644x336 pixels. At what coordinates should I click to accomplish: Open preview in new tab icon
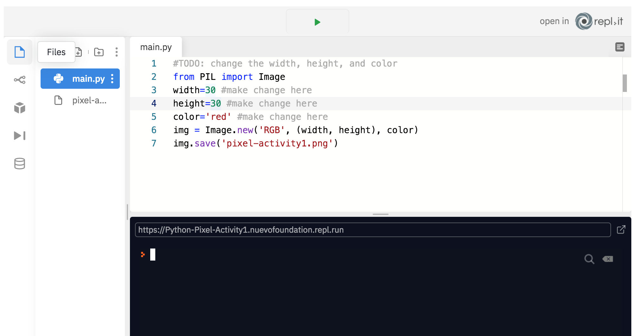click(621, 229)
